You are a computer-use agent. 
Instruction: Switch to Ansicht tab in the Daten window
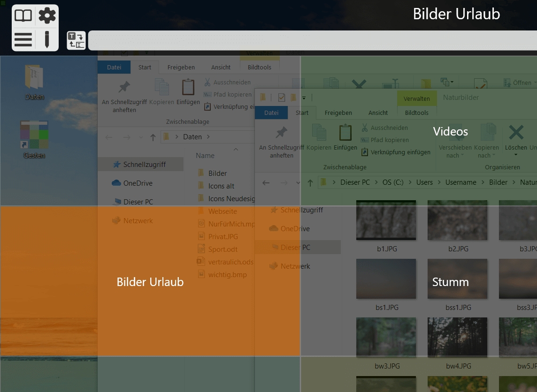tap(221, 68)
